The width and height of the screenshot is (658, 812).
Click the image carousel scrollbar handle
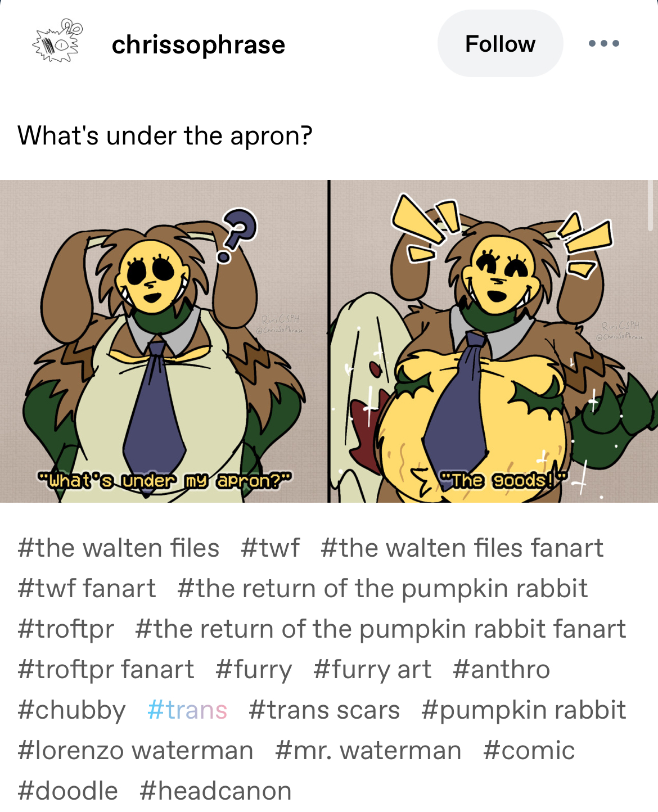coord(651,206)
